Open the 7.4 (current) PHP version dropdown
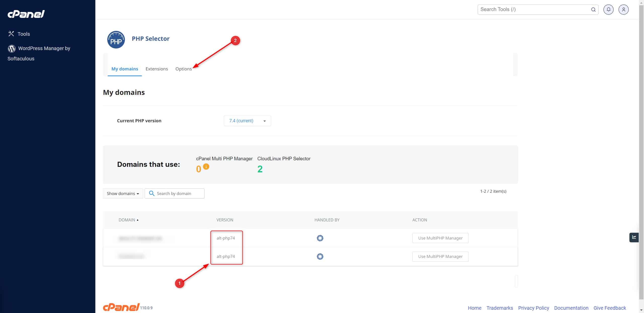The width and height of the screenshot is (644, 313). 248,121
